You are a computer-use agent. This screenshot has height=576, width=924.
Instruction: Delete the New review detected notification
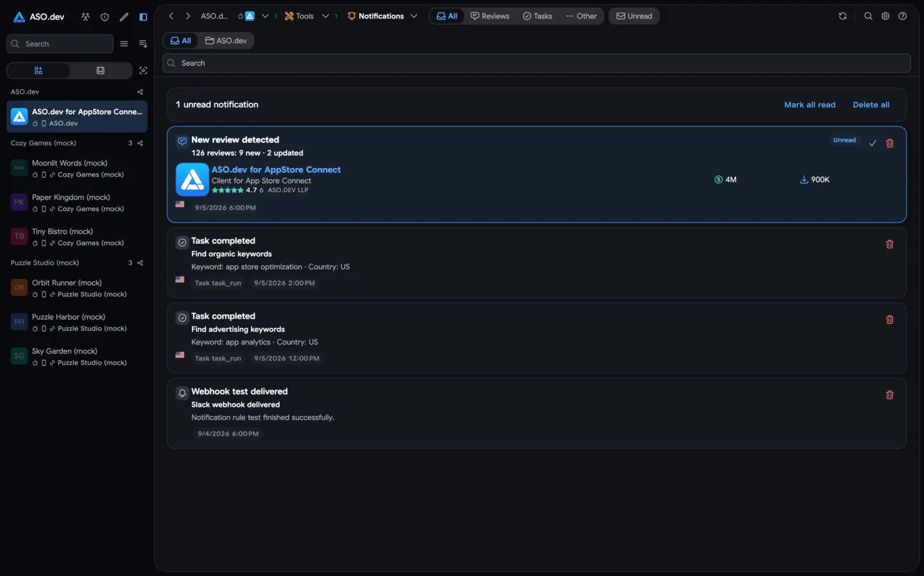click(889, 143)
